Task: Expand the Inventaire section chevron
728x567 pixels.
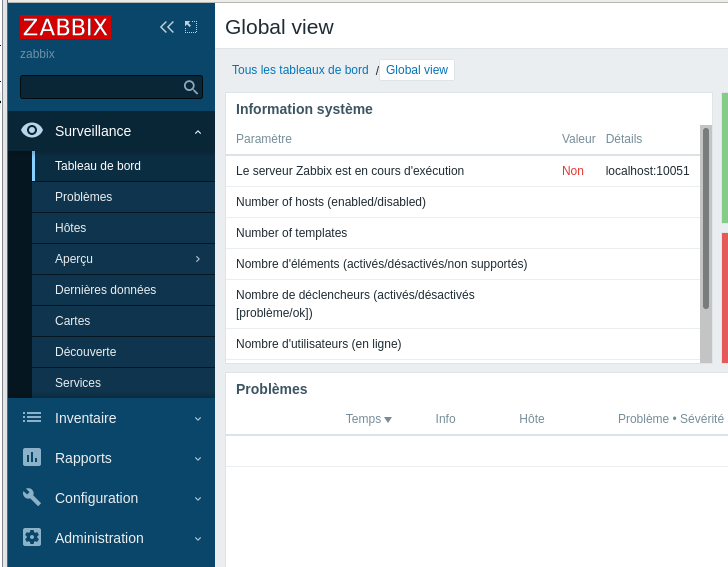Action: [x=198, y=419]
